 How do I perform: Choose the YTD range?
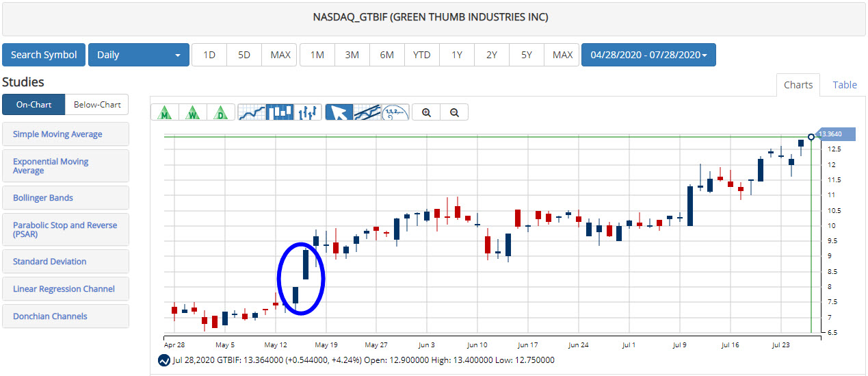(422, 55)
